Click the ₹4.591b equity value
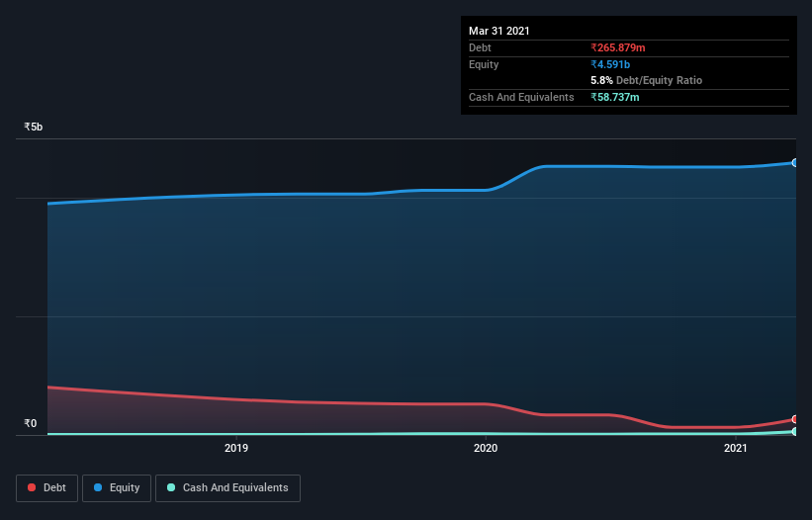Image resolution: width=812 pixels, height=520 pixels. 610,64
